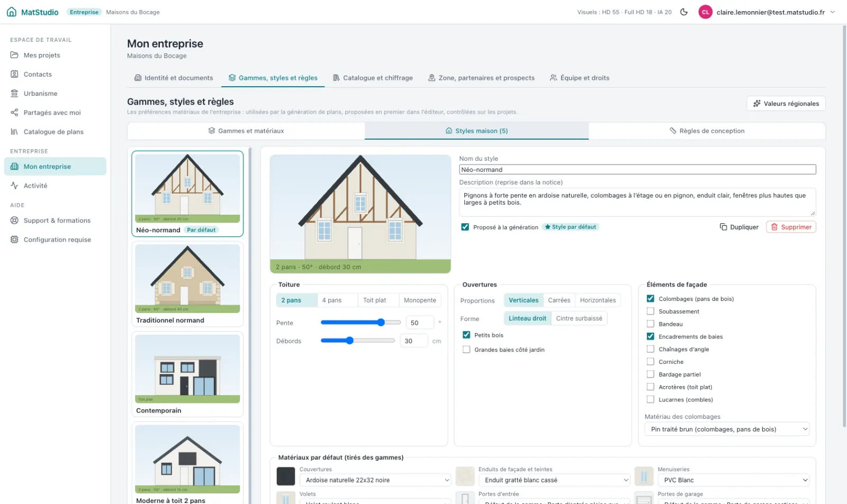The height and width of the screenshot is (504, 847).
Task: Switch to Règles de conception subtab
Action: pos(707,131)
